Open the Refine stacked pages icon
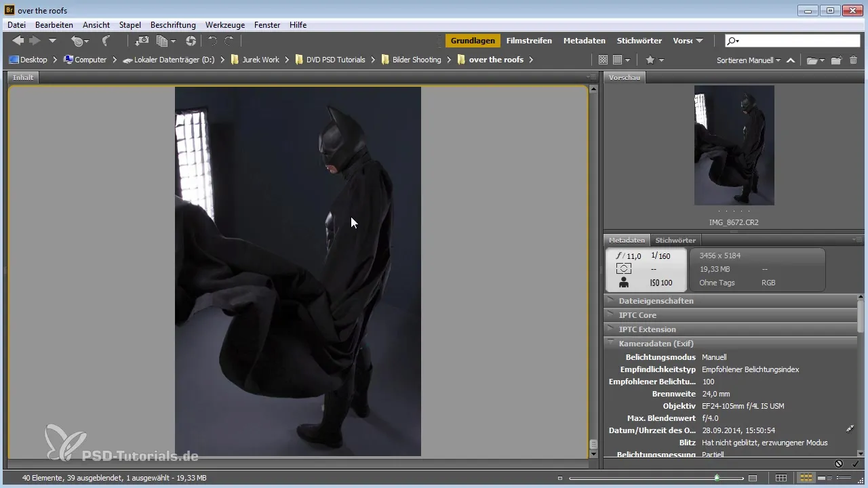 166,41
